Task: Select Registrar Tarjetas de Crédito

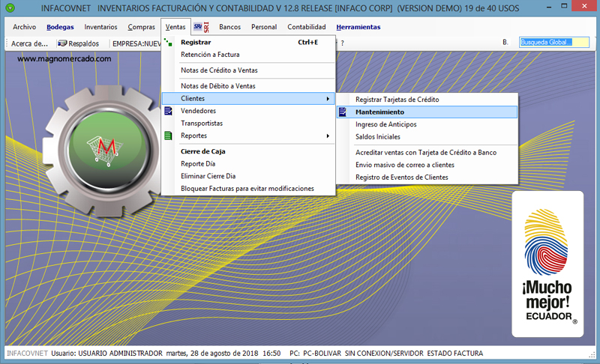Action: [397, 99]
